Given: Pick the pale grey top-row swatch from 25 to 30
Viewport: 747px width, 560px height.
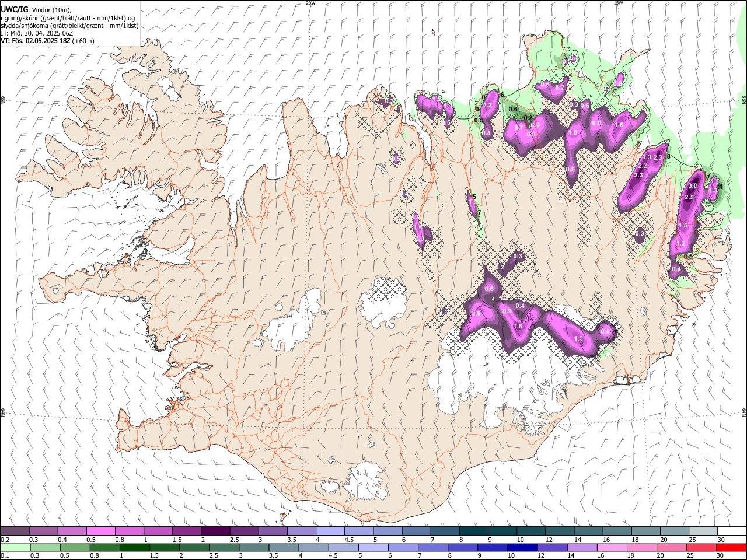Looking at the screenshot, I should click(704, 531).
